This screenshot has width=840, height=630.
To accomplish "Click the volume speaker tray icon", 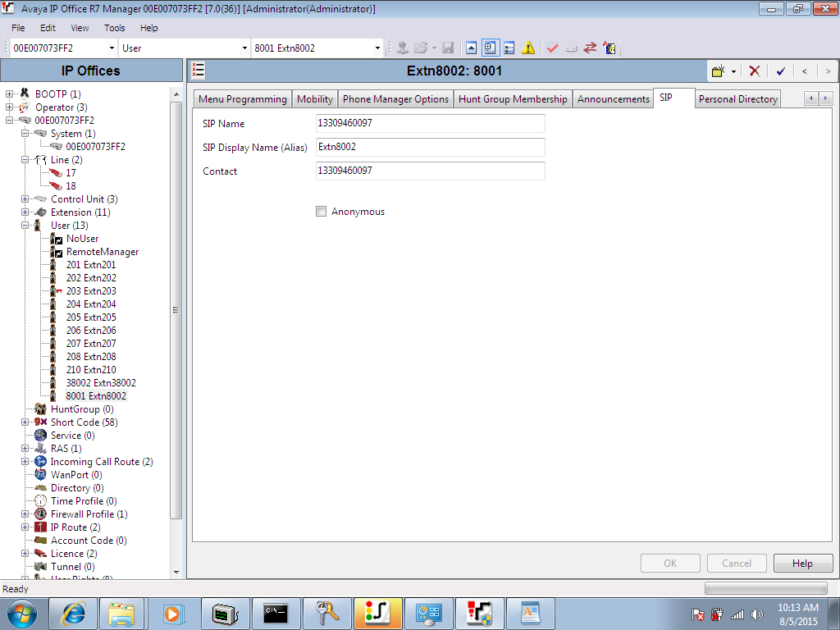I will [x=757, y=614].
